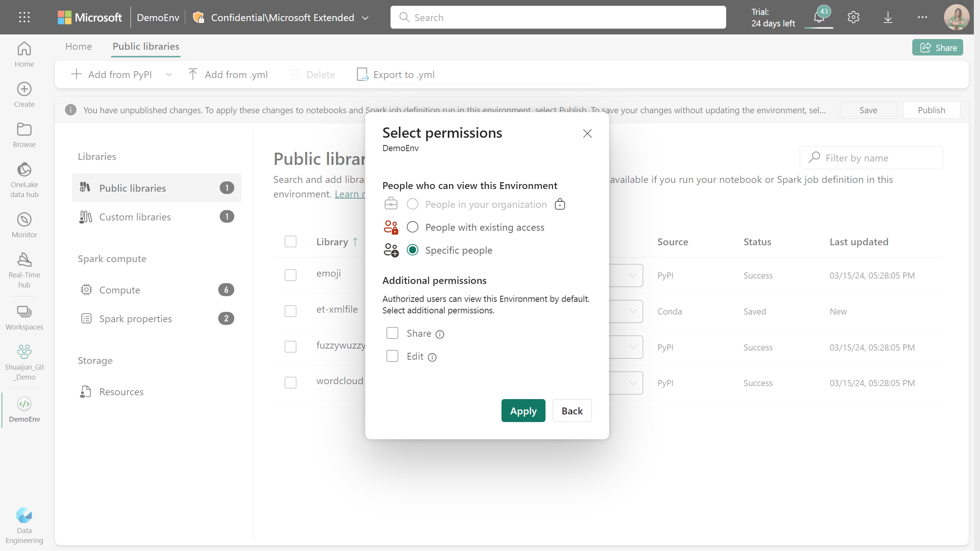The height and width of the screenshot is (551, 980).
Task: Click the Public libraries tab
Action: tap(145, 46)
